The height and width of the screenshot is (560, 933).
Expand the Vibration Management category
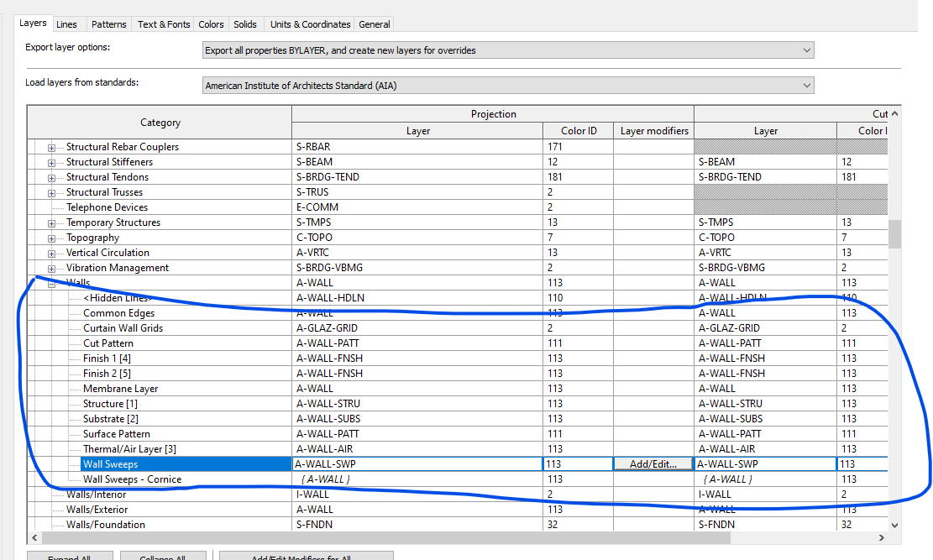51,269
